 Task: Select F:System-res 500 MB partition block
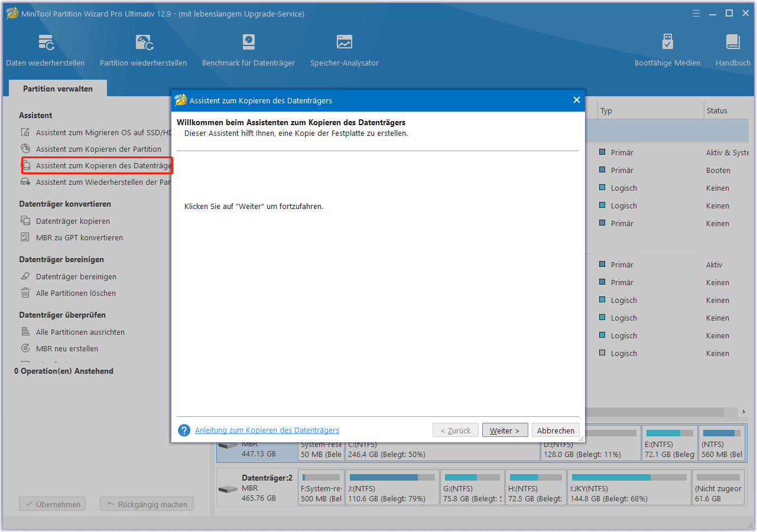(x=321, y=488)
